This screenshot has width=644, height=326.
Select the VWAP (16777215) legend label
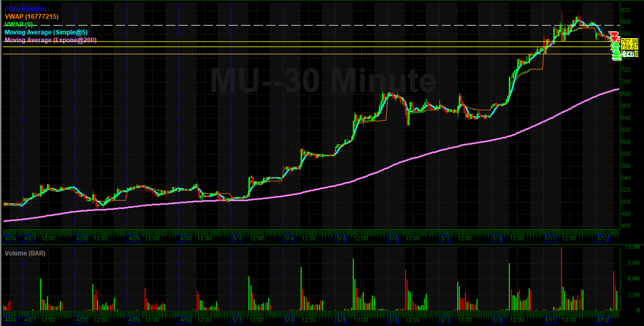point(32,17)
